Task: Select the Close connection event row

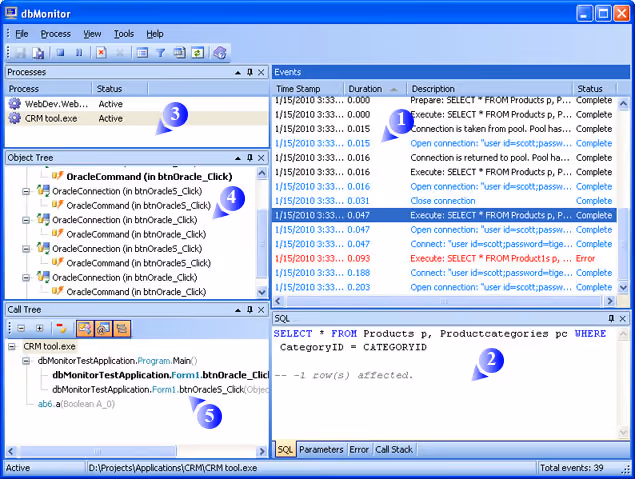Action: pyautogui.click(x=445, y=201)
